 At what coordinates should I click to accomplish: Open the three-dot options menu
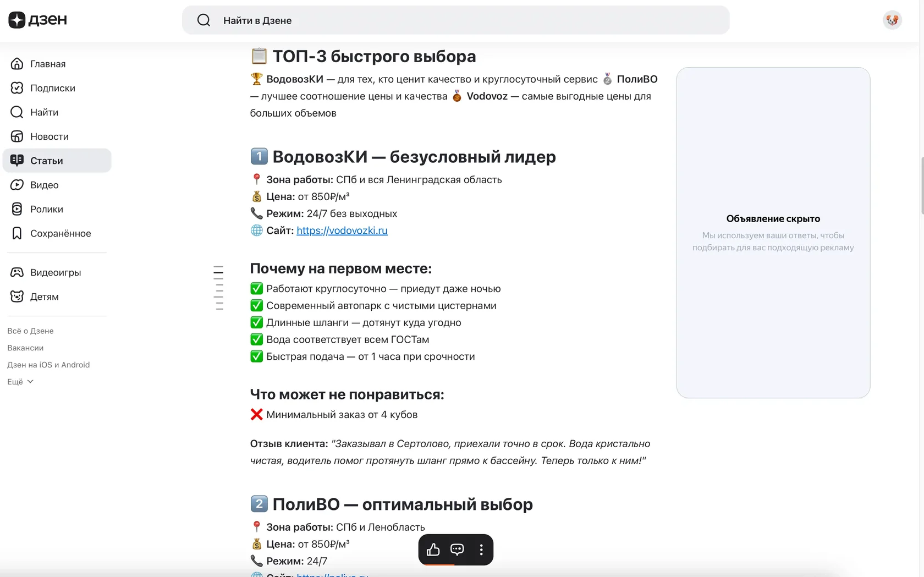pyautogui.click(x=481, y=549)
